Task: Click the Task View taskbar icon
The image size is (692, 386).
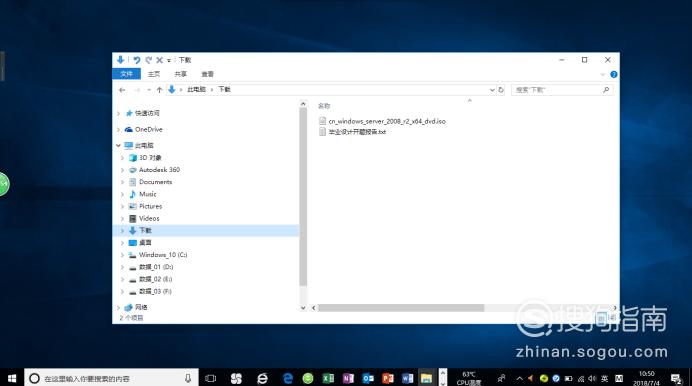Action: [211, 378]
